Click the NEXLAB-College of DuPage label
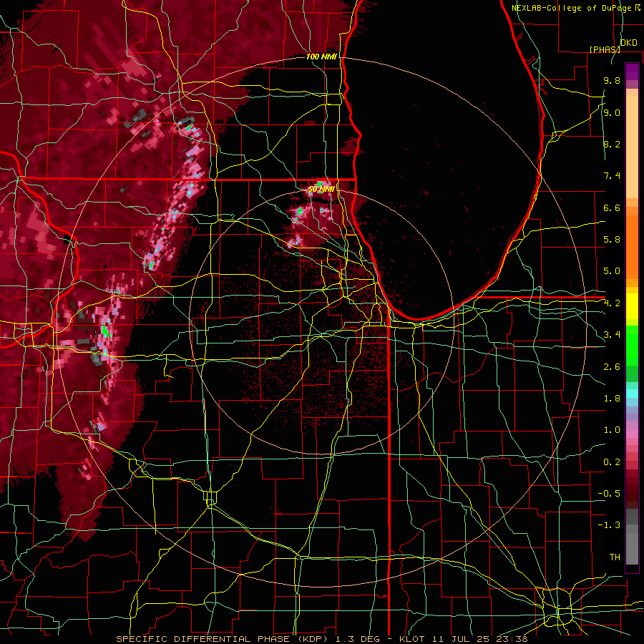644x644 pixels. (x=573, y=8)
